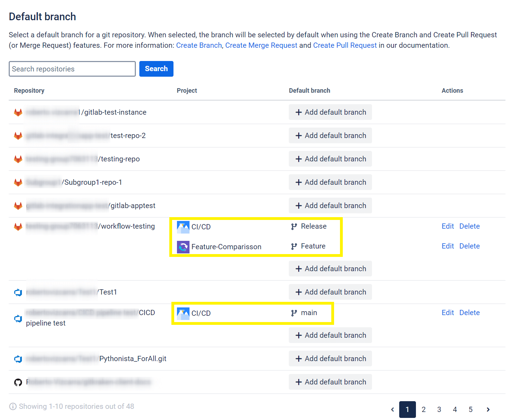This screenshot has height=420, width=518.
Task: Click the GitHub icon in the last repository row
Action: pyautogui.click(x=18, y=382)
